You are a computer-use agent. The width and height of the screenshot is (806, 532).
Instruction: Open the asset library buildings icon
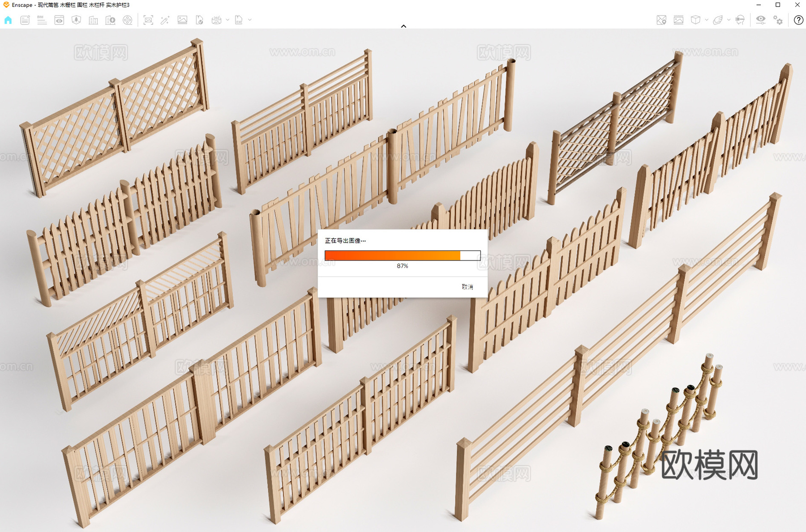click(x=93, y=20)
